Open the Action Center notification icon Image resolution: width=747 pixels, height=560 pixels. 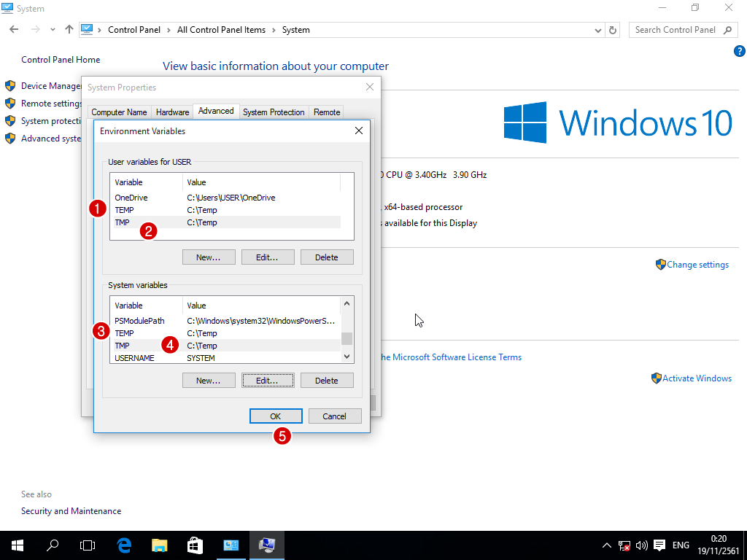(x=659, y=545)
